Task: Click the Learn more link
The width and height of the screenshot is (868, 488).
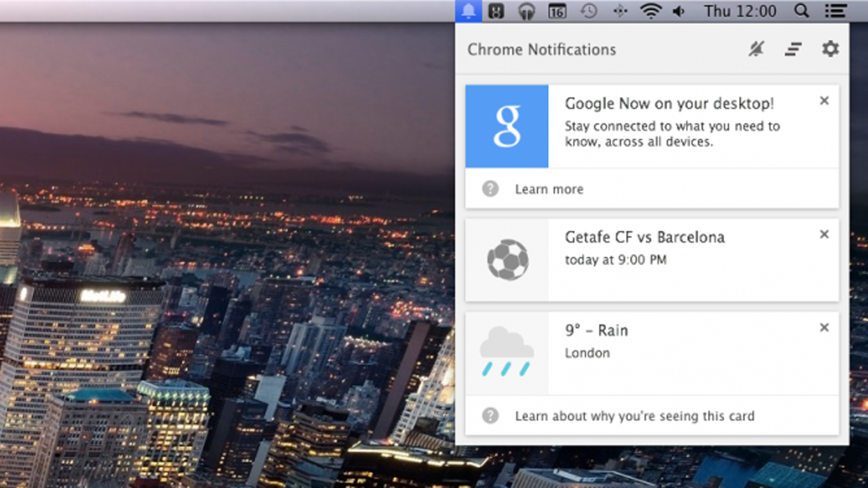Action: (x=549, y=188)
